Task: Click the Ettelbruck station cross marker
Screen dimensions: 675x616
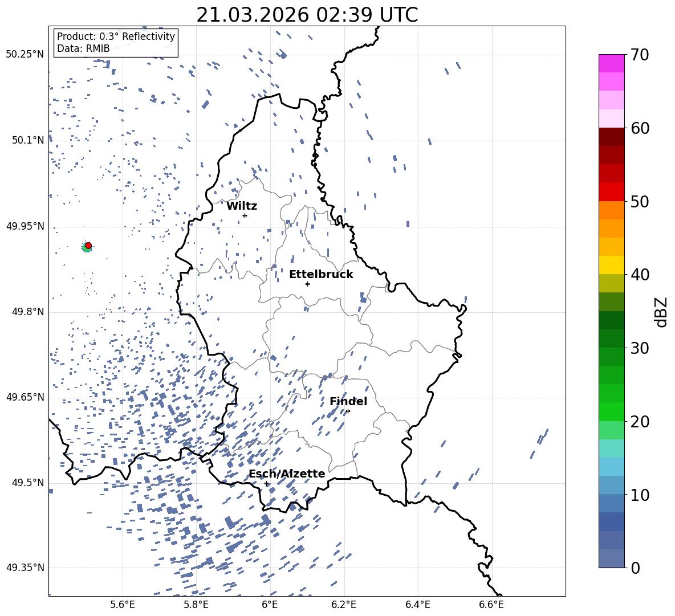Action: pos(307,284)
